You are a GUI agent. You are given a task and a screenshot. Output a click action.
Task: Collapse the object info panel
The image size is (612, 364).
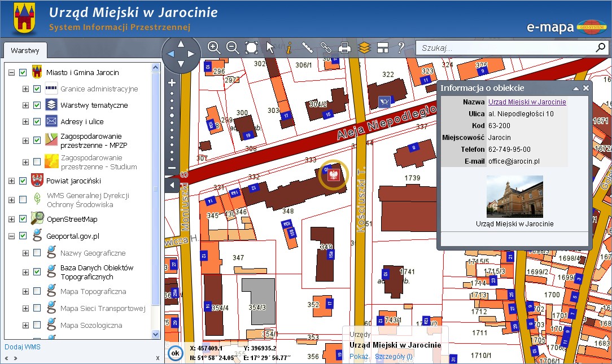pos(576,89)
